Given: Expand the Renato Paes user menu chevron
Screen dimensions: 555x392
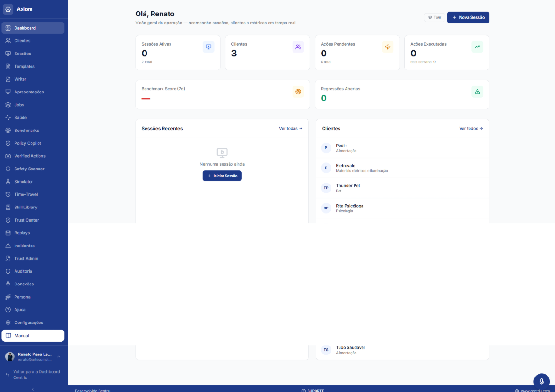Looking at the screenshot, I should click(59, 357).
